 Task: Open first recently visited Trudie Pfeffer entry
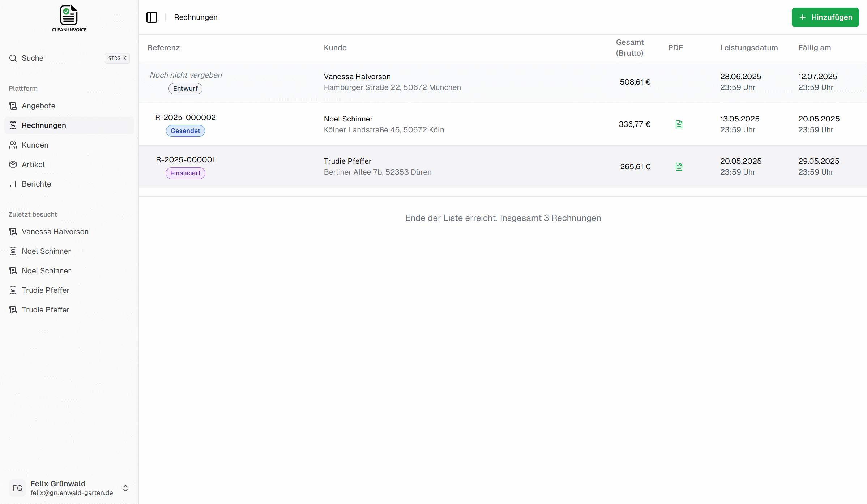(69, 290)
